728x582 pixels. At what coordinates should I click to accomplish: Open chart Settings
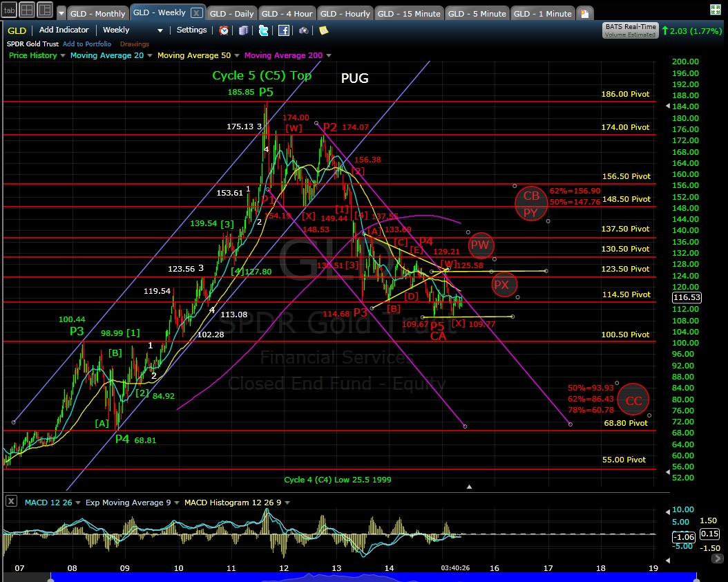point(192,30)
